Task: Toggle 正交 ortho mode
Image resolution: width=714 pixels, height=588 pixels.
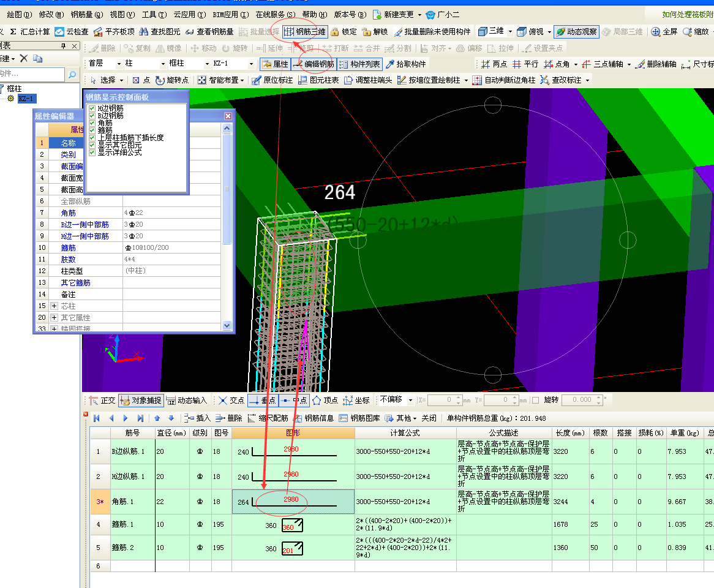Action: (102, 401)
